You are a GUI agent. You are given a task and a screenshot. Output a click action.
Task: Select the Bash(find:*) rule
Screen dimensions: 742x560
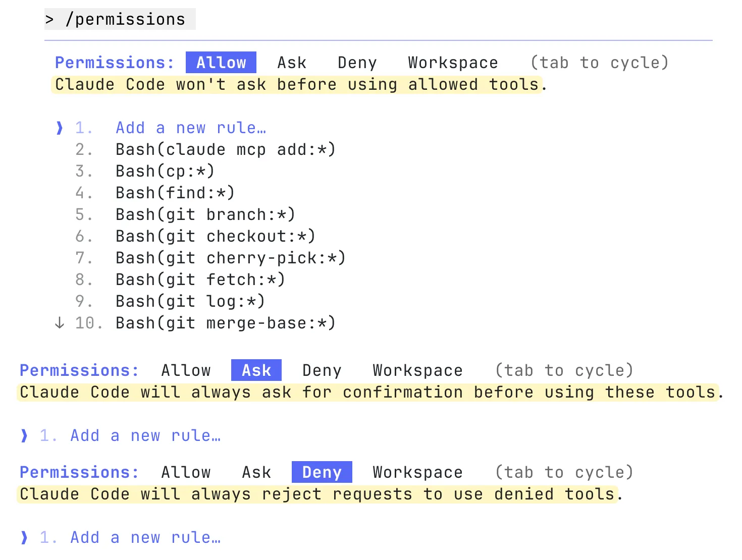[x=174, y=192]
